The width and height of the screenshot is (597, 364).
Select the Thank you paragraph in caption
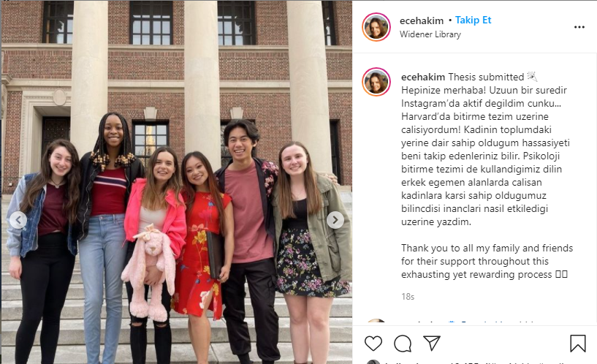[x=487, y=261]
